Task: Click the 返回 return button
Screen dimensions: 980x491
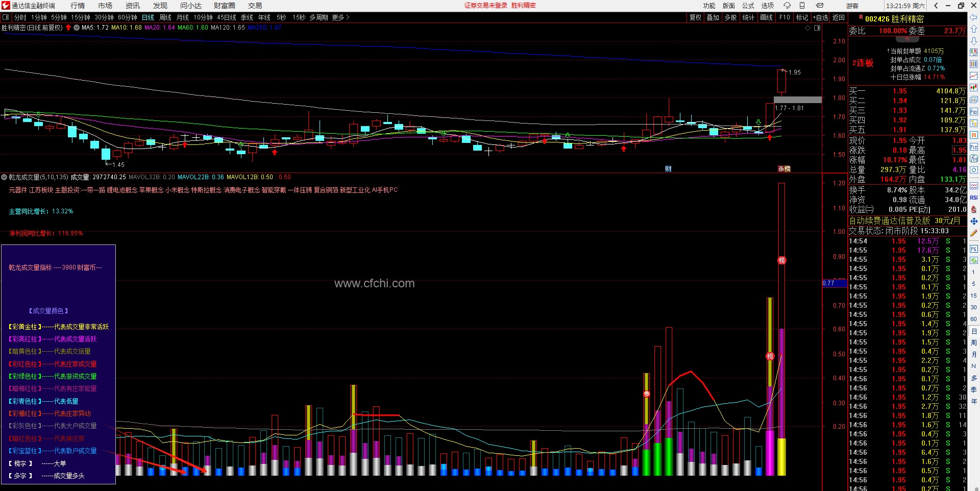Action: click(839, 17)
